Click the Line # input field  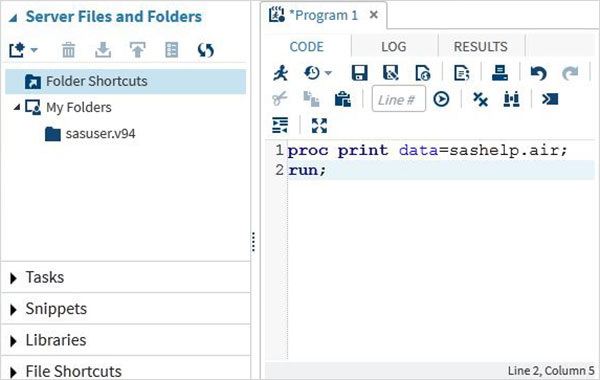click(x=398, y=99)
